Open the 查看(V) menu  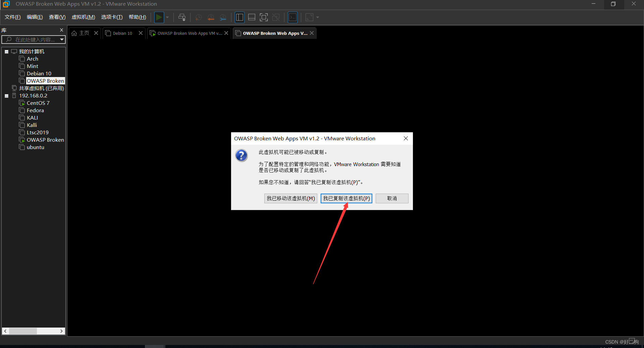[x=57, y=17]
